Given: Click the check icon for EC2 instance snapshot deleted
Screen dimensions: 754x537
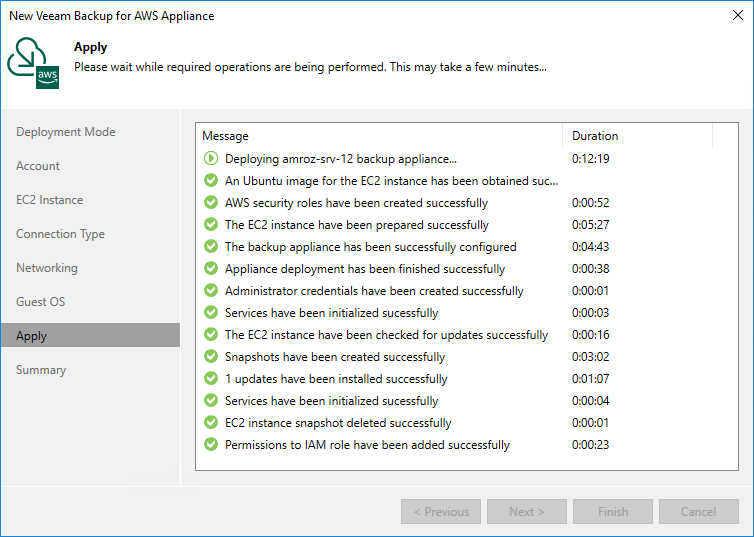Looking at the screenshot, I should [211, 423].
